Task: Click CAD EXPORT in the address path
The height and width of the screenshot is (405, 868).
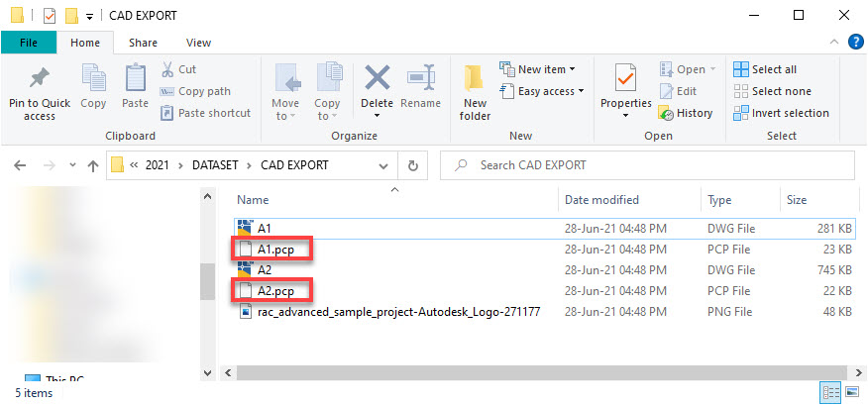Action: point(294,165)
